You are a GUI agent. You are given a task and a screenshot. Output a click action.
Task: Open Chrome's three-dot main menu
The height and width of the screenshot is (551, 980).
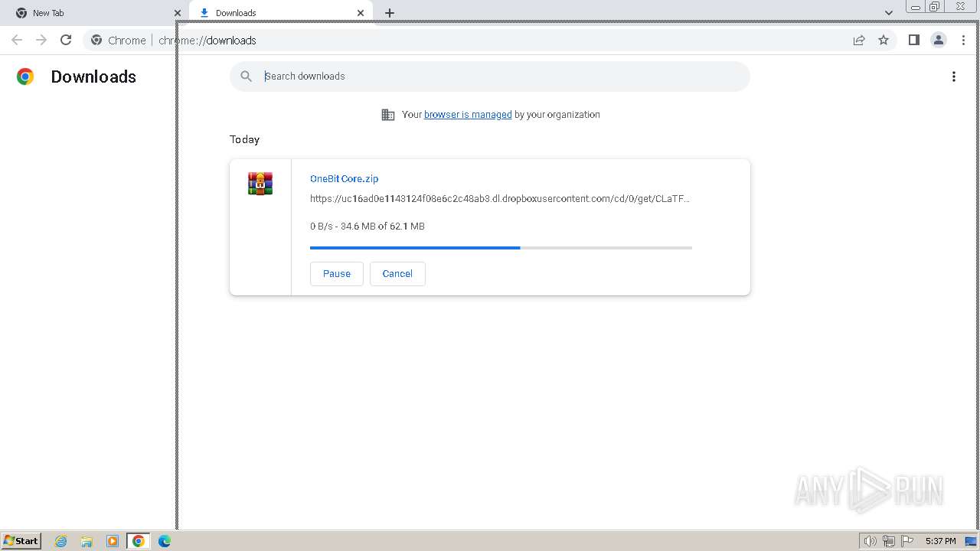tap(963, 40)
